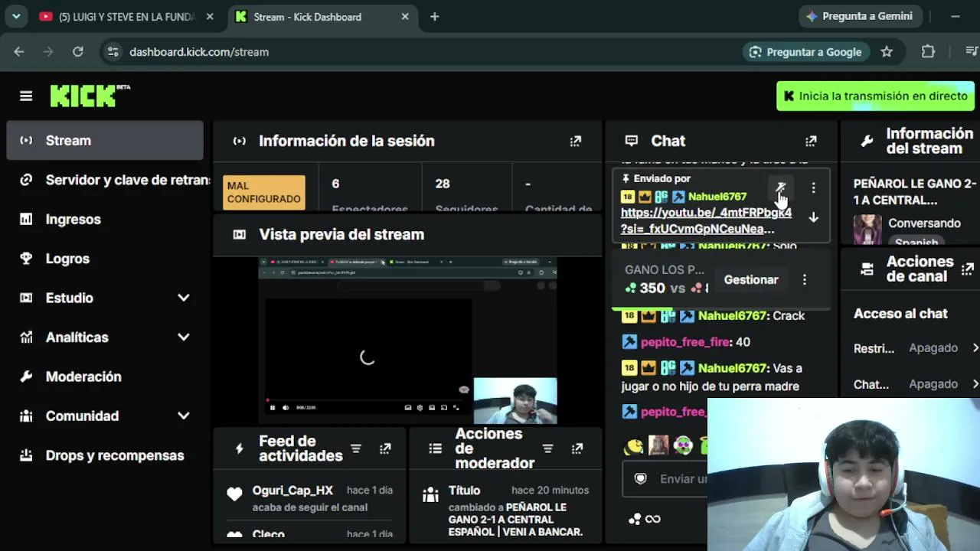The height and width of the screenshot is (551, 980).
Task: Click Pregunta a Gemini button
Action: pos(860,16)
